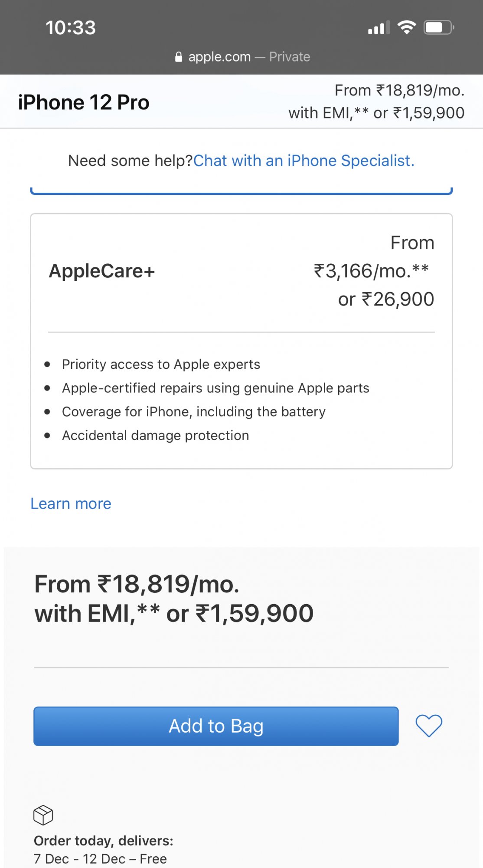Image resolution: width=483 pixels, height=868 pixels.
Task: Open Chat with an iPhone Specialist link
Action: 304,161
